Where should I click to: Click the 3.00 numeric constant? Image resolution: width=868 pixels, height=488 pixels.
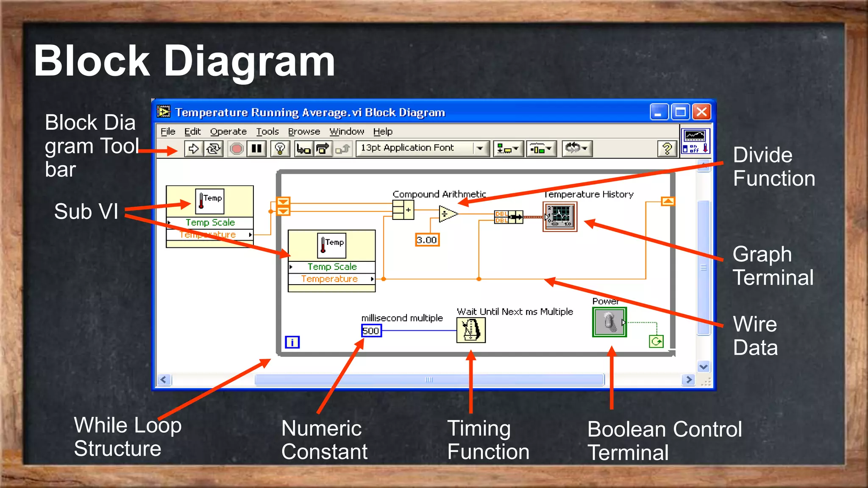click(427, 240)
